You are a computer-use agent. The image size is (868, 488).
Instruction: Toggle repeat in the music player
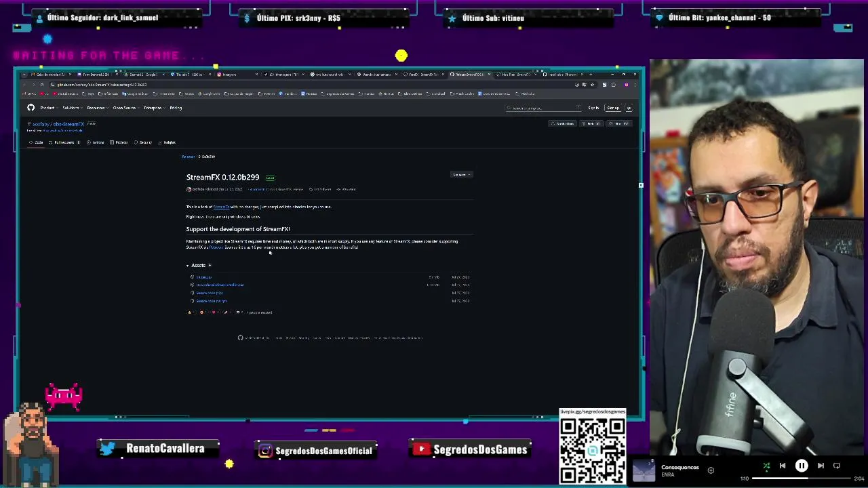(837, 466)
